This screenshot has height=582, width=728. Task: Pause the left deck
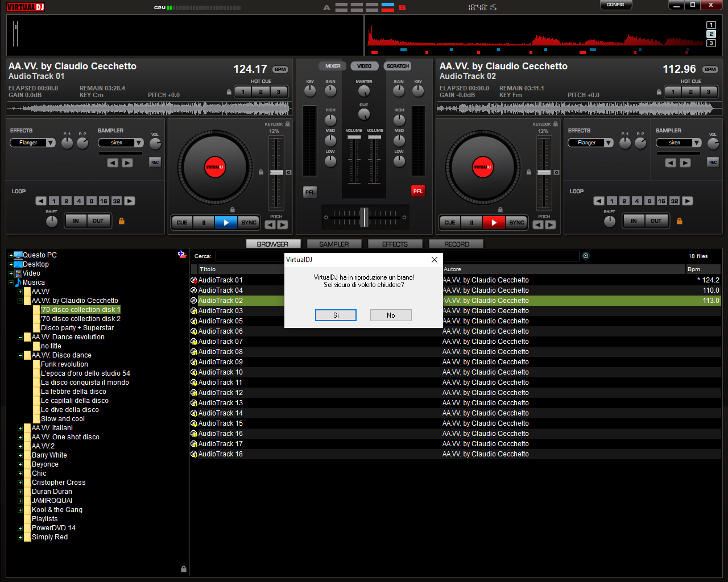point(204,222)
